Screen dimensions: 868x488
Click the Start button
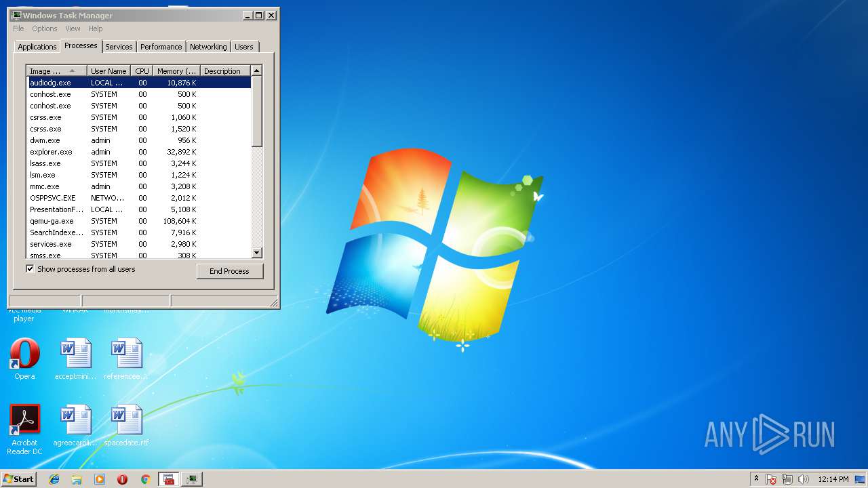[x=18, y=479]
